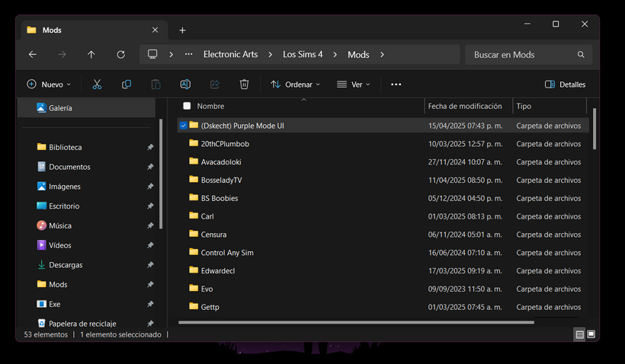This screenshot has width=625, height=364.
Task: Toggle the select-all checkbox beside Nombre
Action: coord(187,106)
